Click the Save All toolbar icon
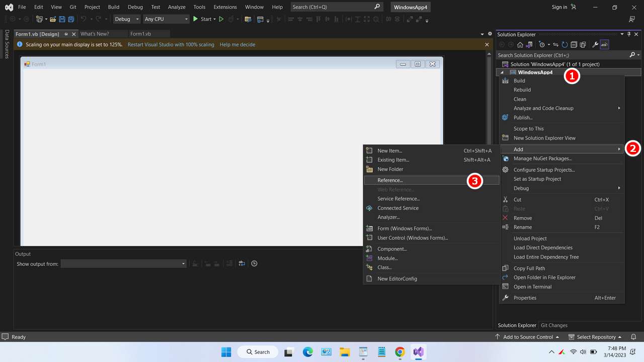Screen dimensions: 644x362 coord(71,19)
